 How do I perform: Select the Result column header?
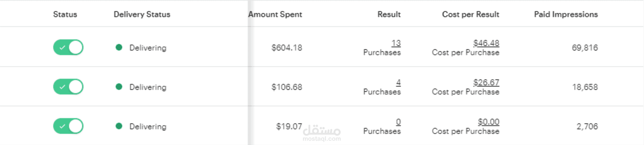[x=389, y=14]
